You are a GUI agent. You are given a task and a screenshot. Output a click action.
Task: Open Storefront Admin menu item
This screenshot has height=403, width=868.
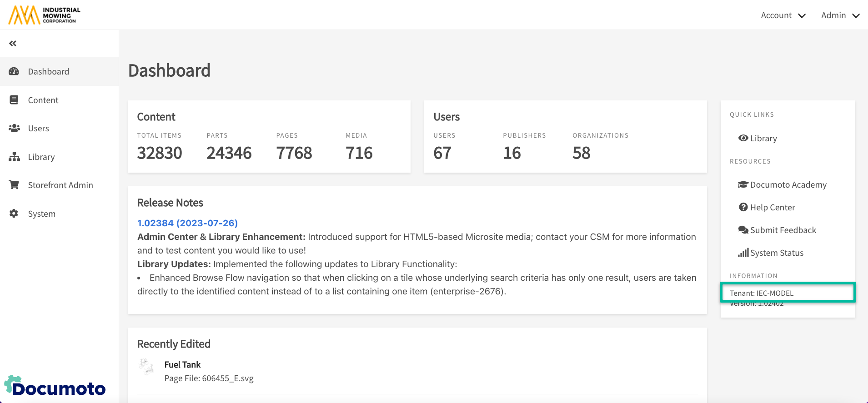[60, 185]
